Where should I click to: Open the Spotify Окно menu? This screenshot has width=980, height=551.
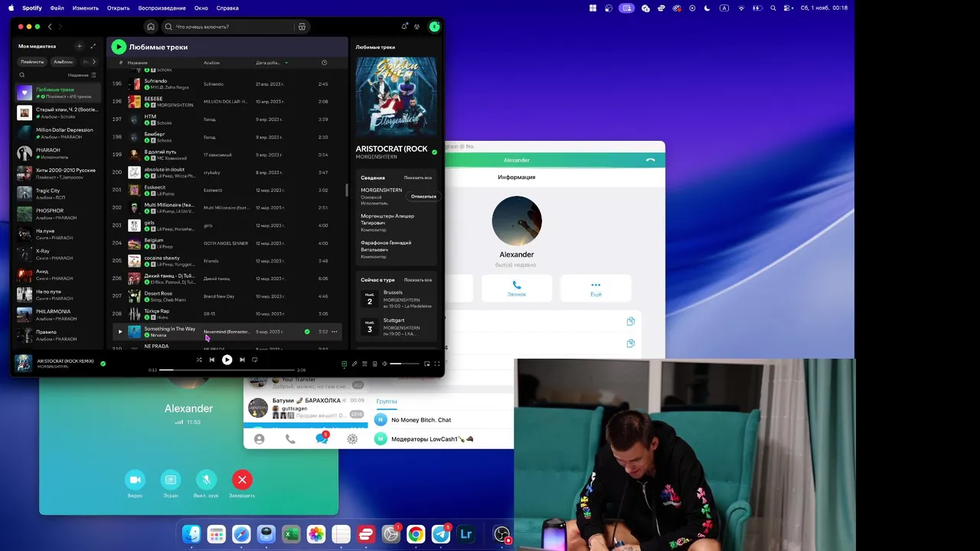[201, 8]
